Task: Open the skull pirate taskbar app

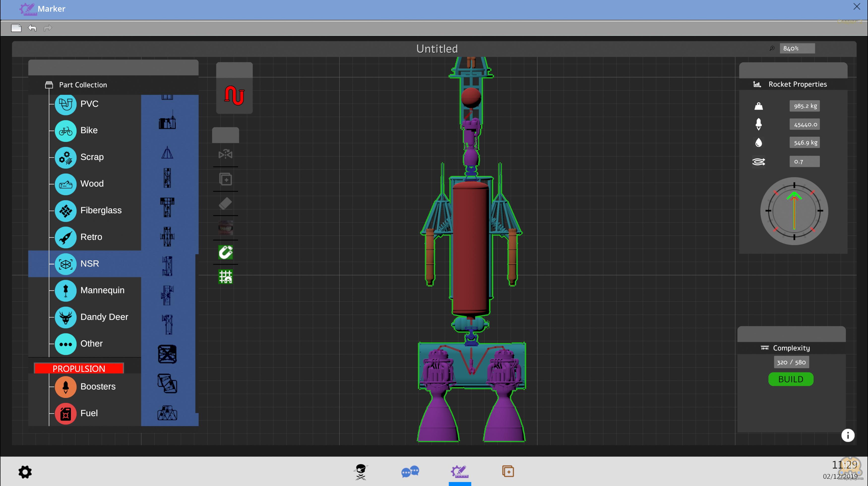Action: click(x=361, y=472)
